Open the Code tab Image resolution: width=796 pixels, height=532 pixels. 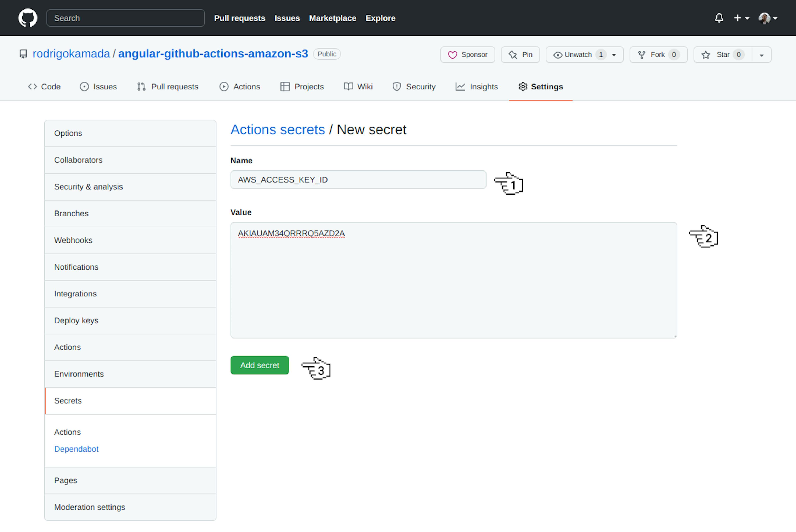(x=44, y=87)
